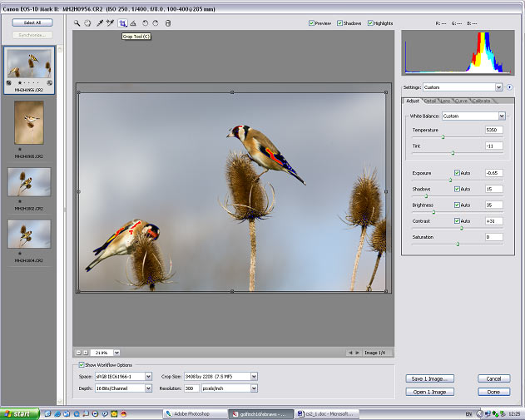Screen dimensions: 525x420
Task: Toggle the Shadows clipping checkbox
Action: tap(339, 23)
